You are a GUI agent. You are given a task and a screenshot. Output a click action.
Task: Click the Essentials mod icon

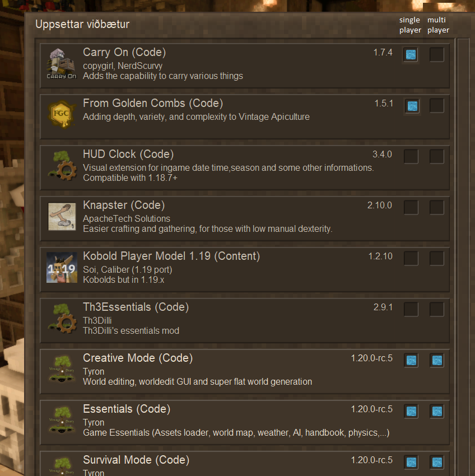62,421
